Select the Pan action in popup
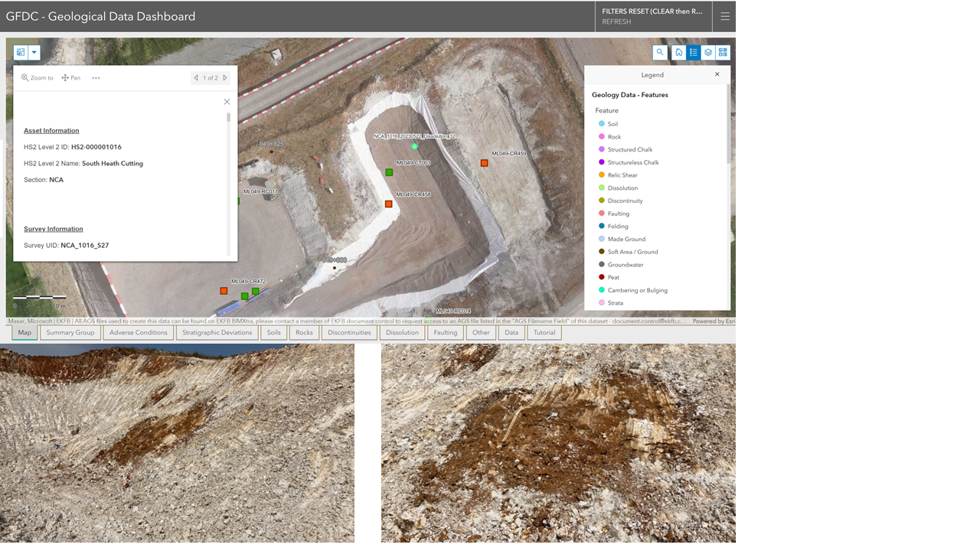Screen dimensions: 980x551 71,78
